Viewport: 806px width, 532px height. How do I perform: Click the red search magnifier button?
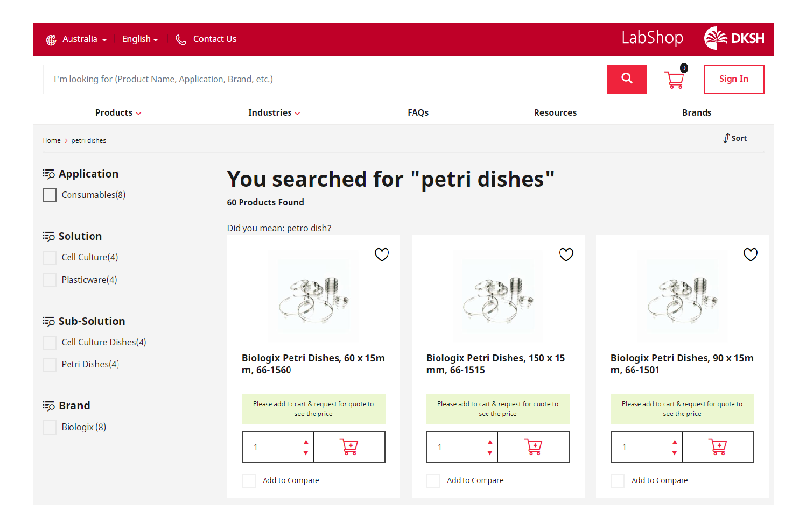(626, 79)
